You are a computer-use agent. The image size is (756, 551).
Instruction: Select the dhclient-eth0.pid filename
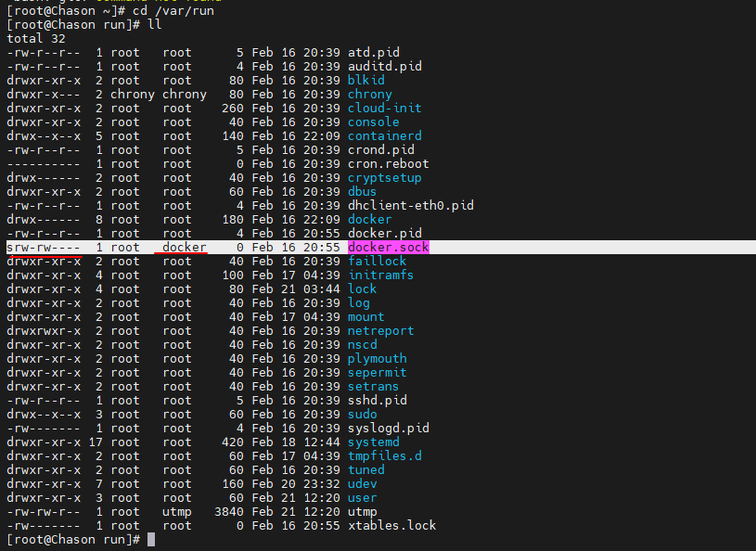pyautogui.click(x=411, y=205)
